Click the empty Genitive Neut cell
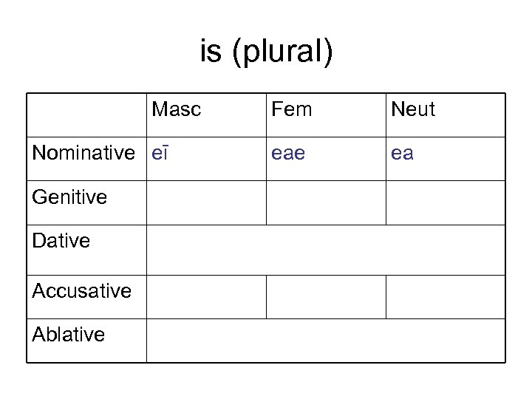 coord(446,202)
